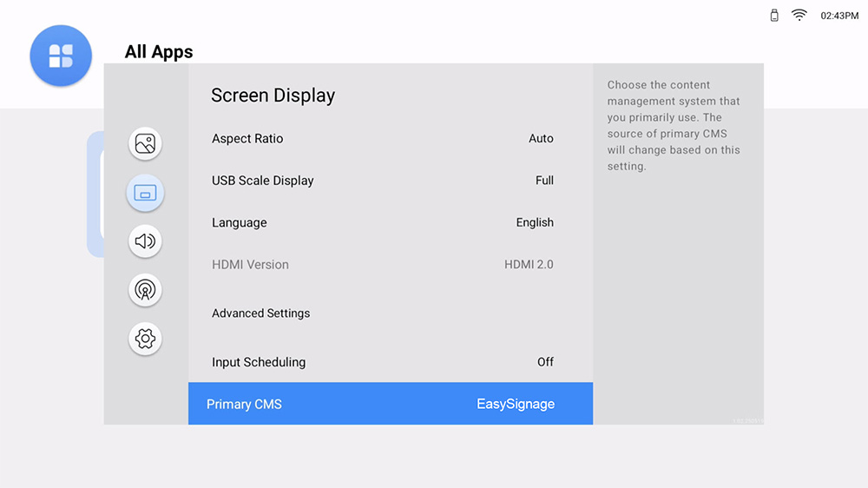The image size is (868, 488).
Task: Click the 02:43PM clock
Action: [838, 16]
